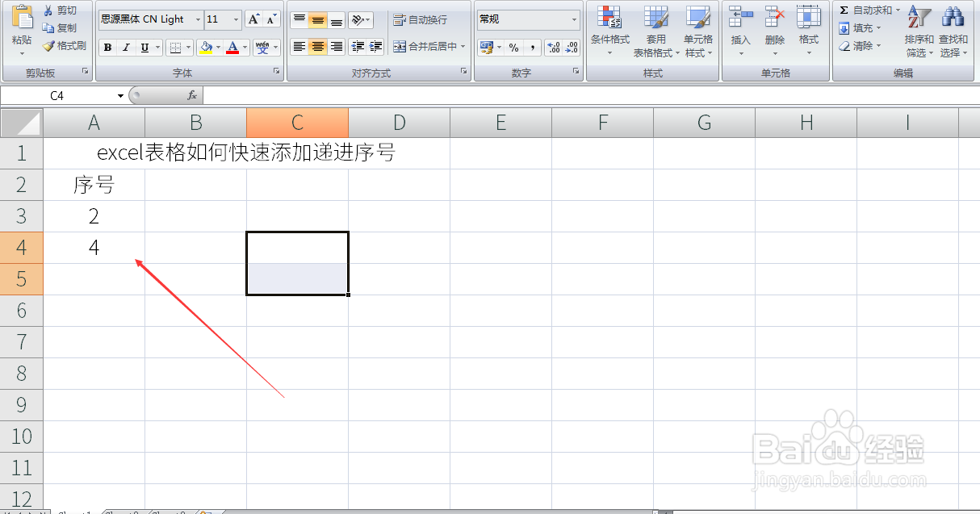Screen dimensions: 980x514
Task: Click Delete cells (删除) icon
Action: [x=775, y=17]
